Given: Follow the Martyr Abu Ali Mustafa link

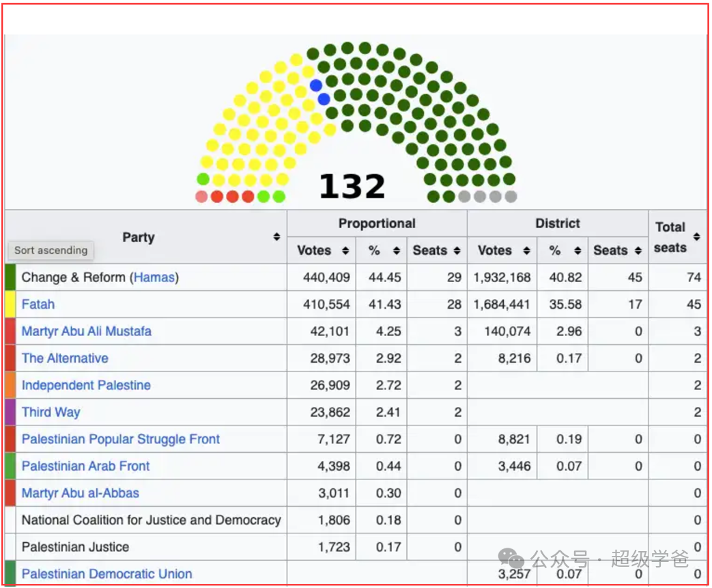Looking at the screenshot, I should point(87,331).
